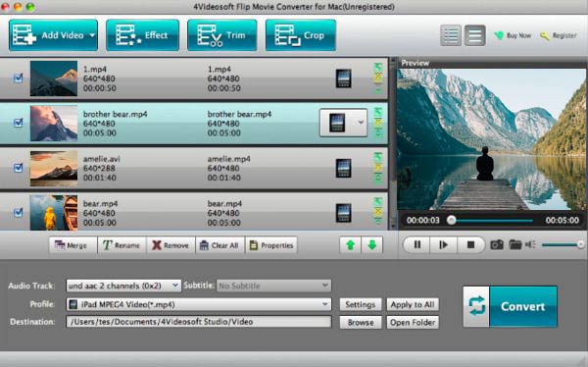Click the Destination path field
588x367 pixels.
click(199, 322)
